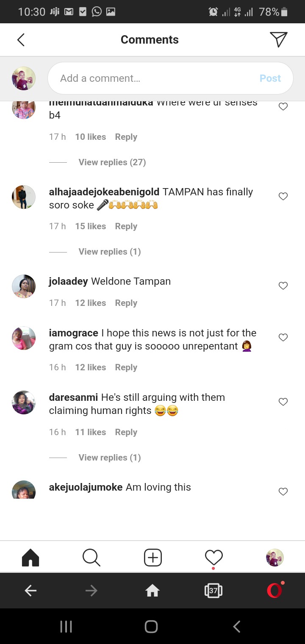The height and width of the screenshot is (644, 305).
Task: Expand View replies (27)
Action: (x=112, y=162)
